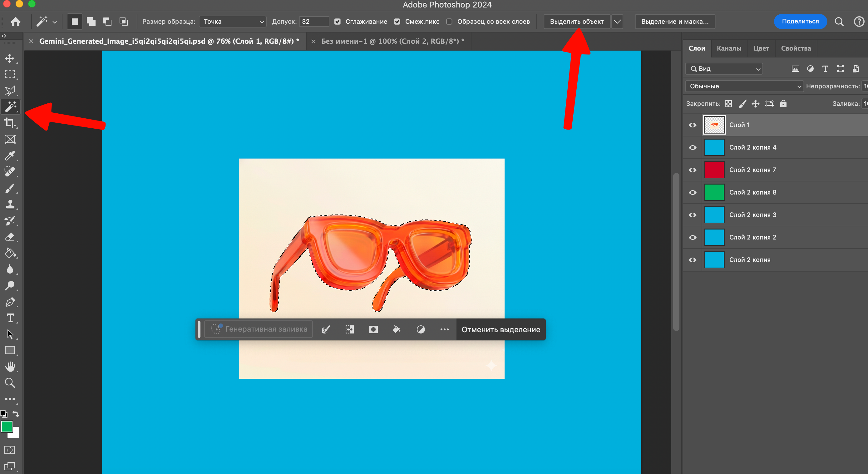Open the Размер образца dropdown

click(232, 21)
